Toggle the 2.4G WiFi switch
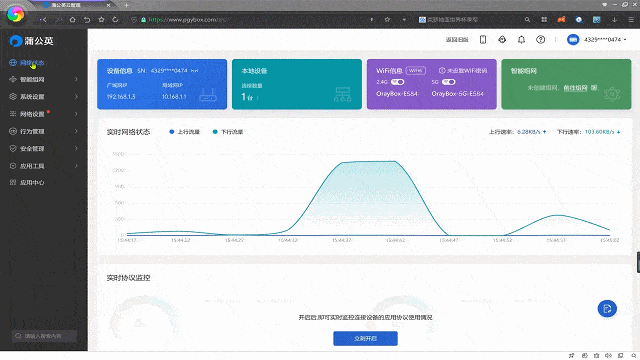Viewport: 640px width, 360px height. (x=398, y=82)
